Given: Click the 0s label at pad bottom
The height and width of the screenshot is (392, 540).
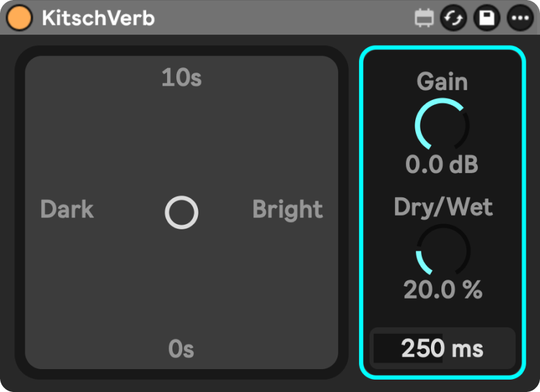Looking at the screenshot, I should [x=181, y=350].
